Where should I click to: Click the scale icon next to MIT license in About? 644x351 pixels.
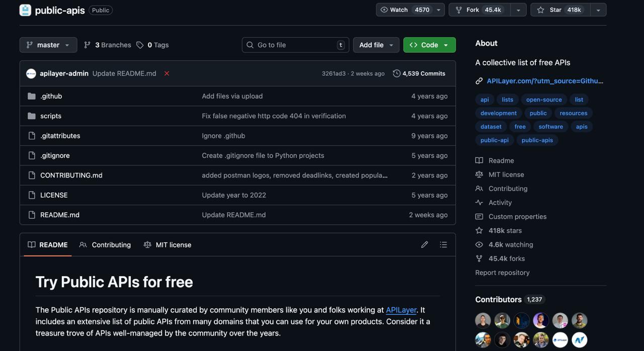point(479,174)
